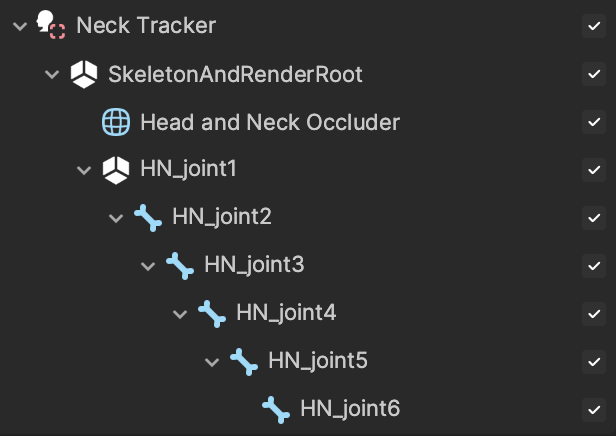
Task: Select the SkeletonAndRenderRoot label
Action: (x=235, y=74)
